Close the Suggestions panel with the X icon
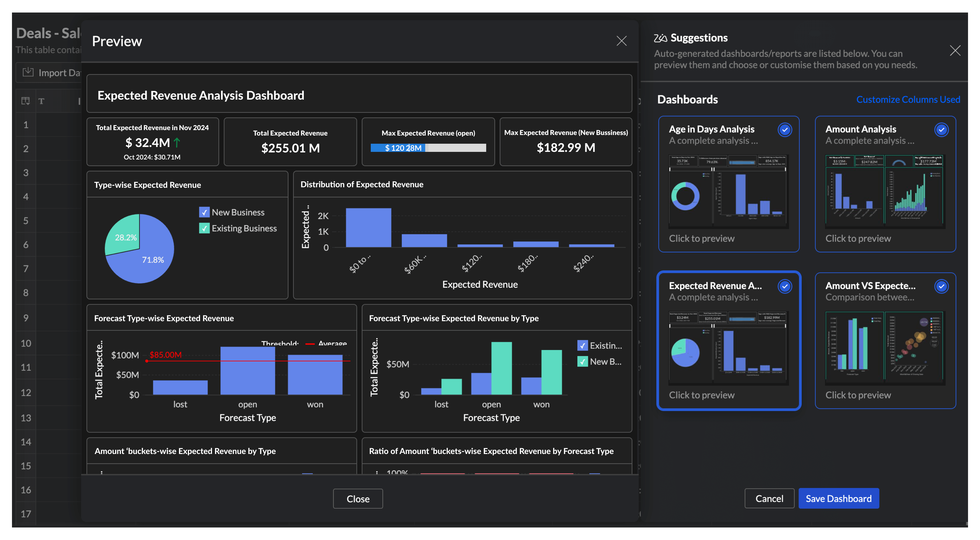The height and width of the screenshot is (540, 980). [955, 51]
